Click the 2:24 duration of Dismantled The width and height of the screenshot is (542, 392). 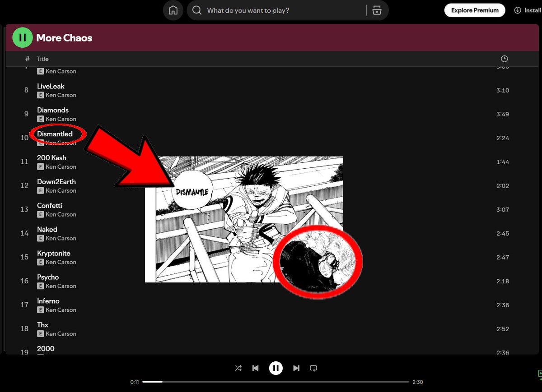click(x=503, y=138)
